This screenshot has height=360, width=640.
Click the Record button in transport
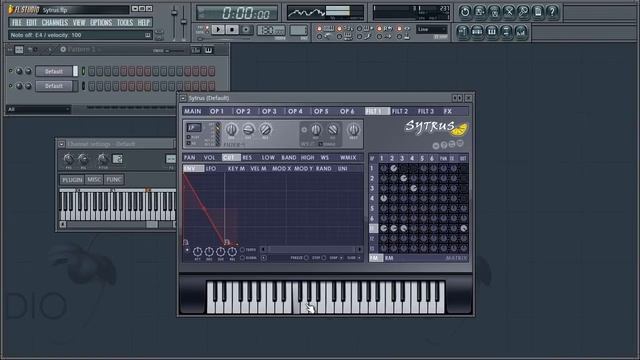tap(246, 30)
